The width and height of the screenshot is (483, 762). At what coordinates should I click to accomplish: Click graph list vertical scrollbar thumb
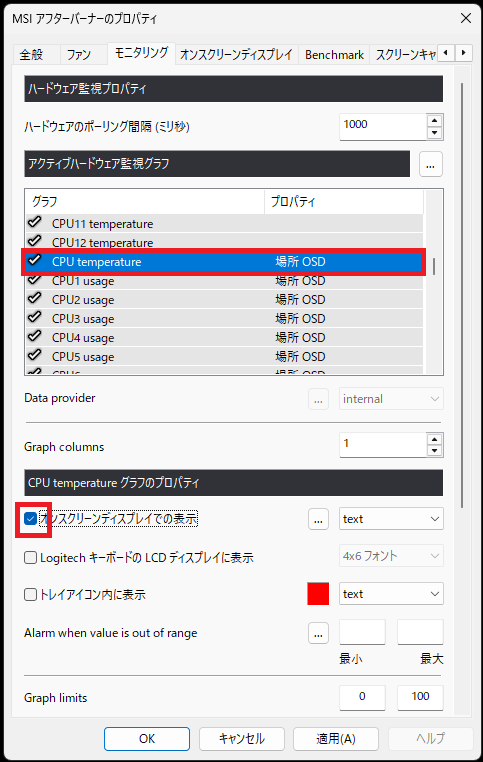coord(433,266)
